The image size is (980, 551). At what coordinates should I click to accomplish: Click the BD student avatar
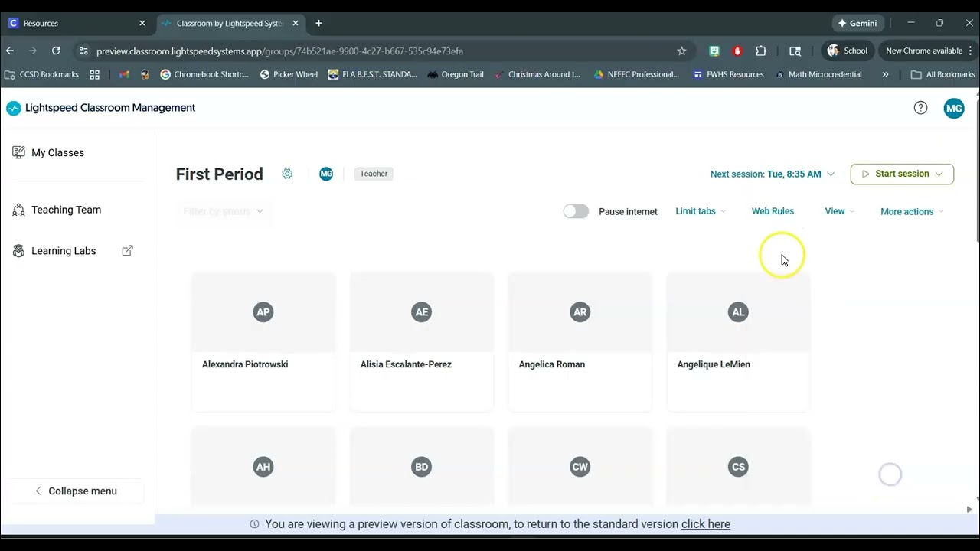[x=422, y=467]
